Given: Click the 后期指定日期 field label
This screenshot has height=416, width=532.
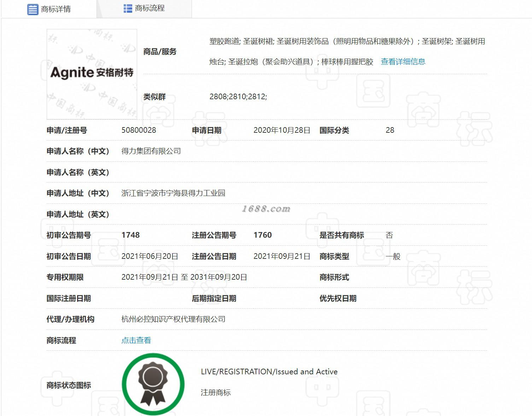Looking at the screenshot, I should coord(214,298).
